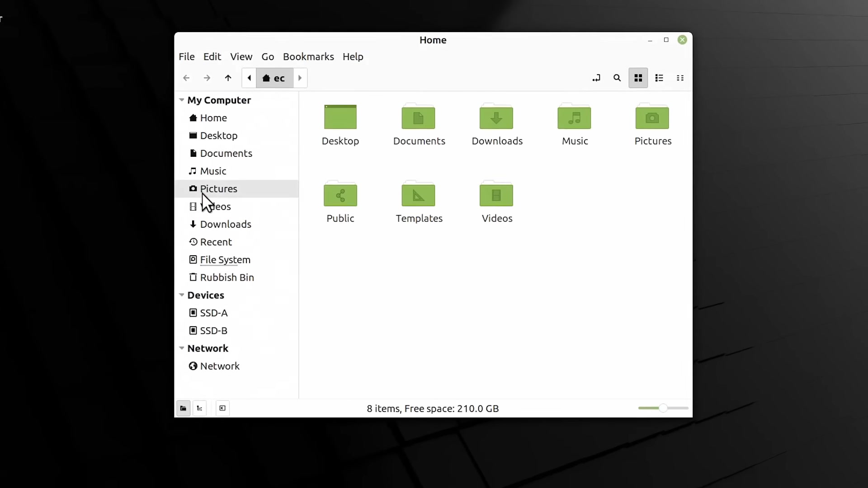Collapse the Devices section
The height and width of the screenshot is (488, 868).
pyautogui.click(x=182, y=295)
